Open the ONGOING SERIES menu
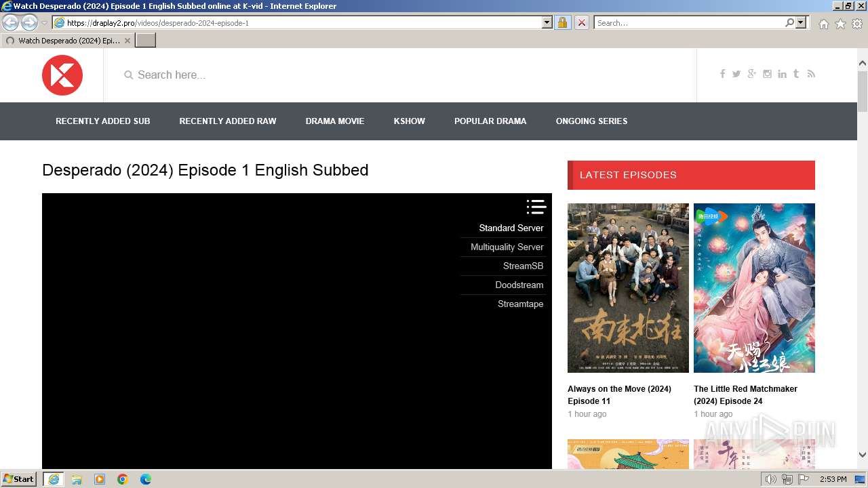868x488 pixels. click(x=592, y=121)
